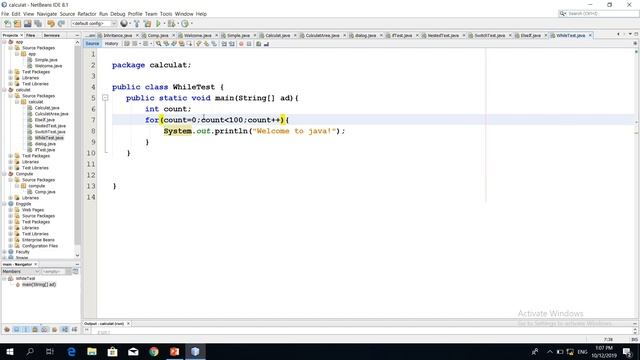Open the Members dropdown in Navigator
This screenshot has height=360, width=640.
click(x=21, y=271)
